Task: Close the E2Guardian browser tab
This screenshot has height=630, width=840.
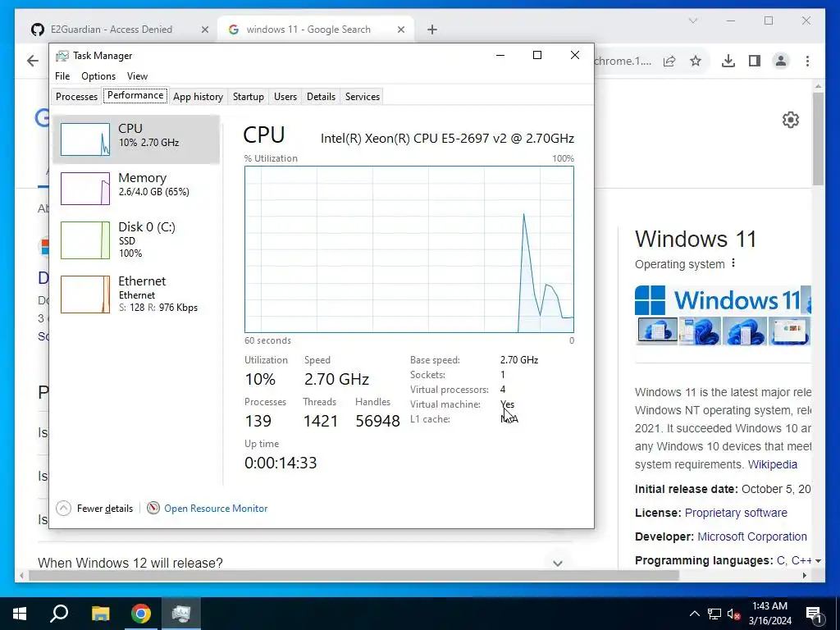Action: pos(204,30)
